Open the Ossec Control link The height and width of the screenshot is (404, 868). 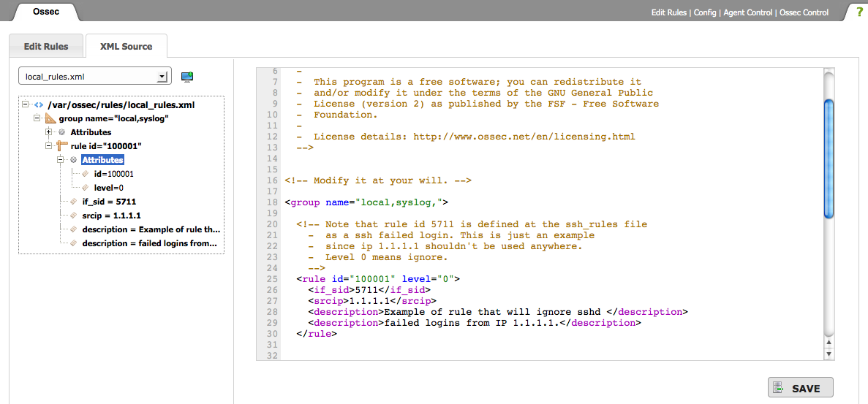click(804, 12)
